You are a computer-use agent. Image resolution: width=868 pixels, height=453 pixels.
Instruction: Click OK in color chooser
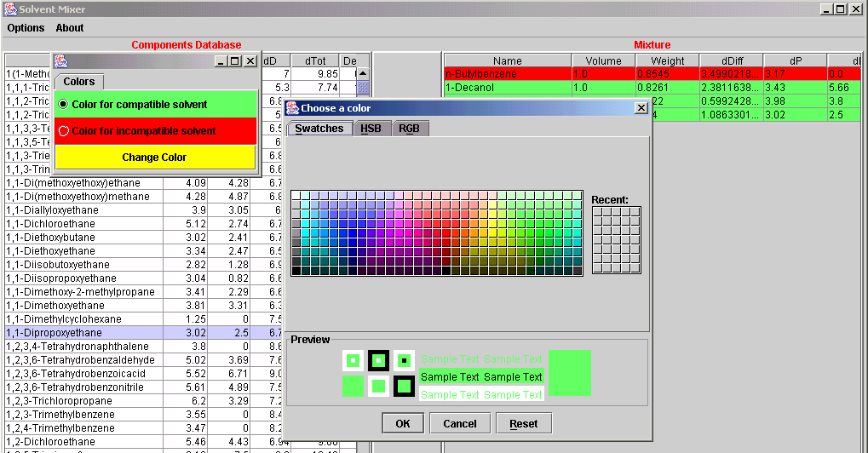pos(403,423)
